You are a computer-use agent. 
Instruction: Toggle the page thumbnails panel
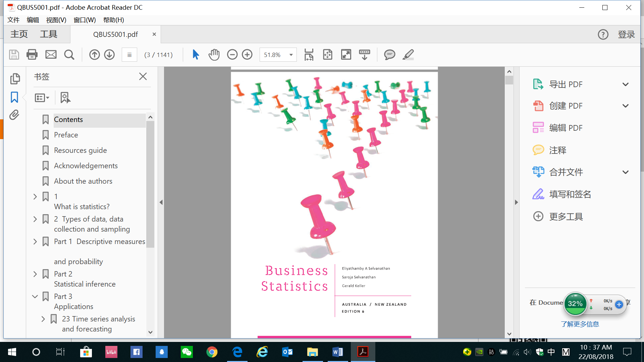(x=15, y=78)
